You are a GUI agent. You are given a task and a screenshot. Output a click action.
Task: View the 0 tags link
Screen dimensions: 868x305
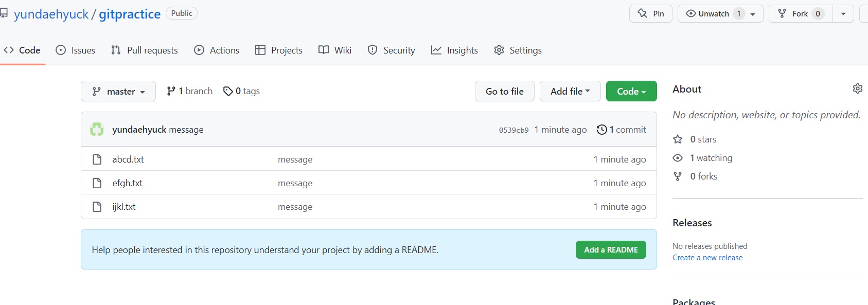point(242,91)
